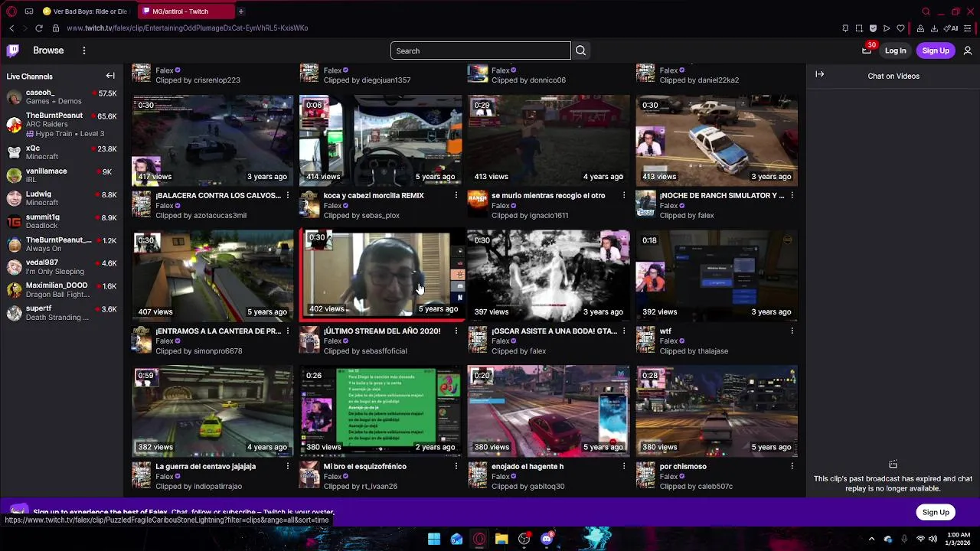Show hidden system tray icons chevron

tap(871, 539)
